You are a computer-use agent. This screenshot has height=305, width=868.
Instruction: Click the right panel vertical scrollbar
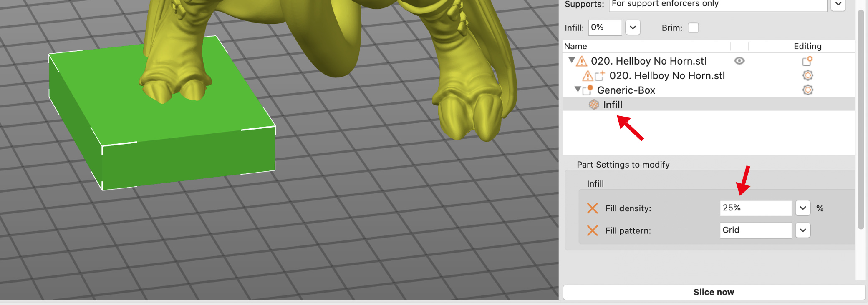pos(860,119)
